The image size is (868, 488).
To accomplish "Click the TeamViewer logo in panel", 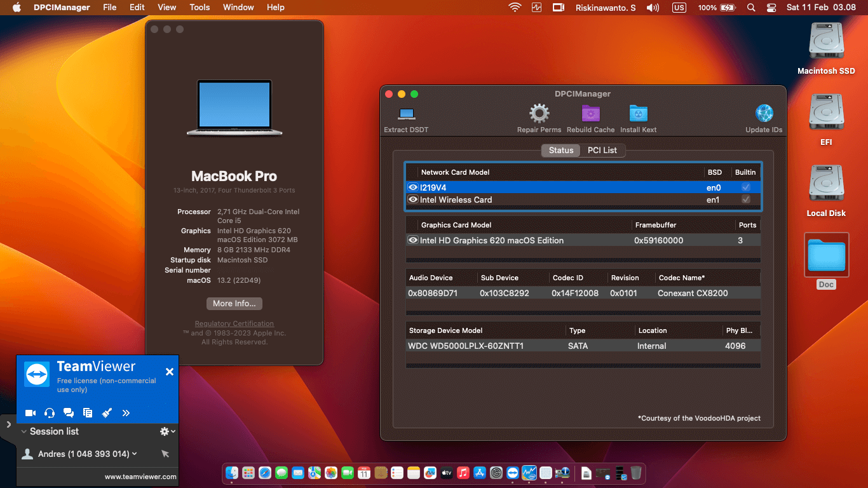I will (37, 374).
